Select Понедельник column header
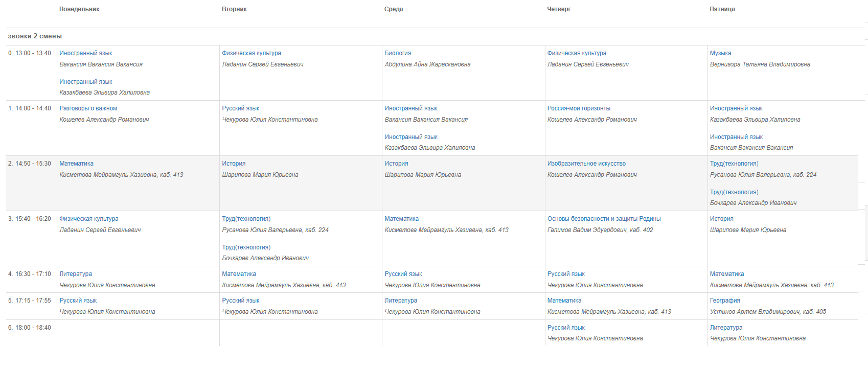The width and height of the screenshot is (868, 368). 79,9
